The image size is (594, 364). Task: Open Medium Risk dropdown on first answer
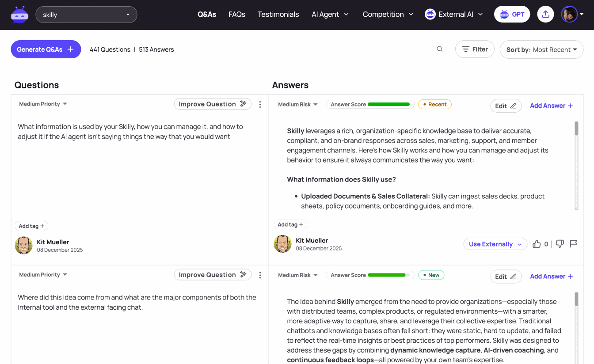(x=298, y=105)
